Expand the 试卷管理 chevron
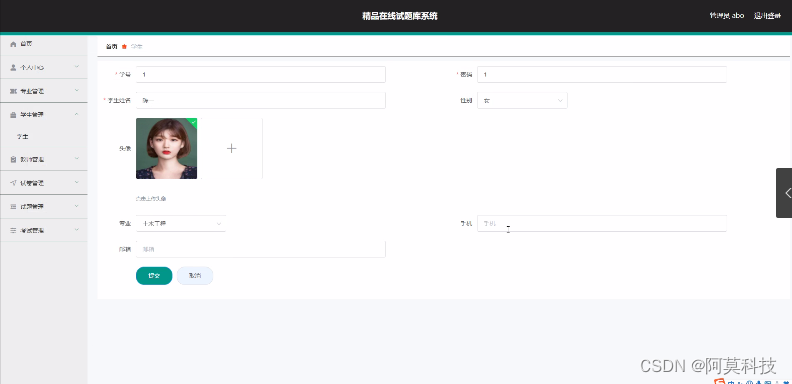Image resolution: width=792 pixels, height=384 pixels. pyautogui.click(x=77, y=182)
